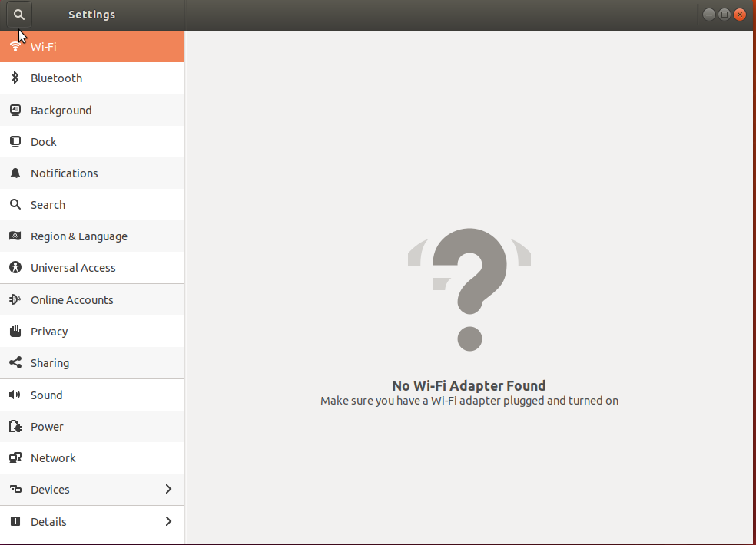This screenshot has height=545, width=756.
Task: Click the Wi-Fi signal icon in sidebar
Action: (15, 46)
